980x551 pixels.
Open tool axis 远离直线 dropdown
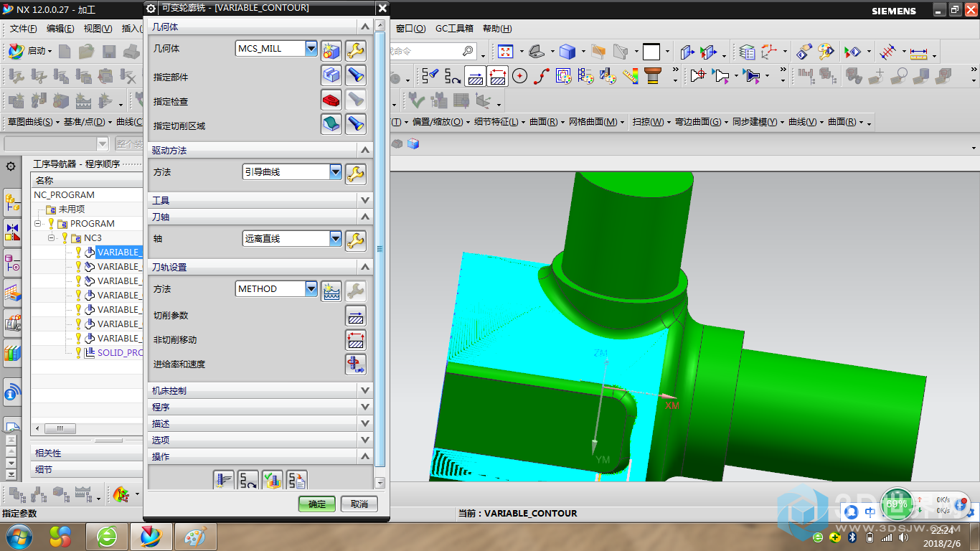(x=335, y=239)
